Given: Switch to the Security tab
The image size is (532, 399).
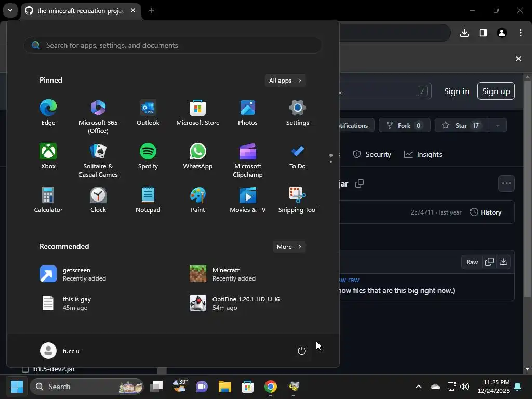Looking at the screenshot, I should 372,154.
